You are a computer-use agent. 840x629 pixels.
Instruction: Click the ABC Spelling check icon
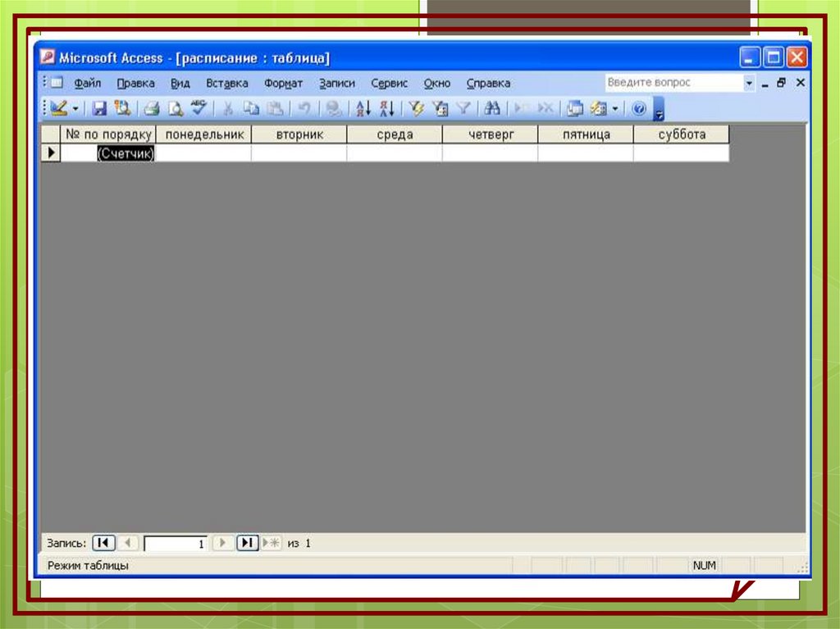point(199,108)
